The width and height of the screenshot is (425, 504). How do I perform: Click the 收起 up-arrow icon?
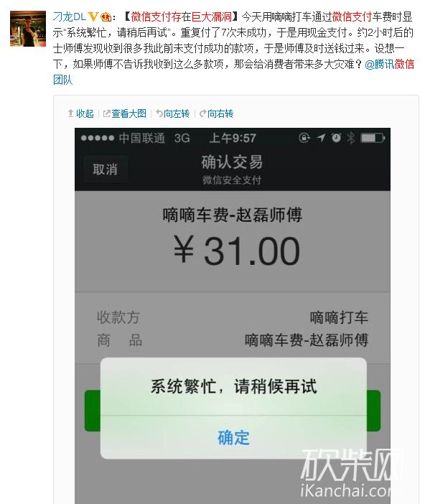click(71, 113)
